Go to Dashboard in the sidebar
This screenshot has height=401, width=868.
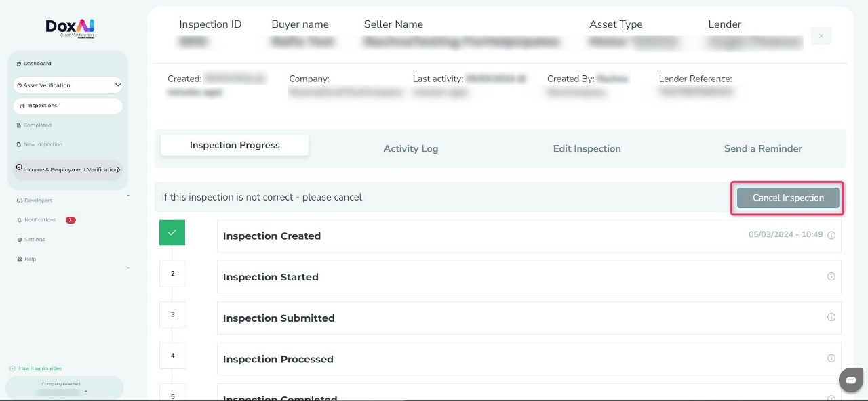[37, 64]
